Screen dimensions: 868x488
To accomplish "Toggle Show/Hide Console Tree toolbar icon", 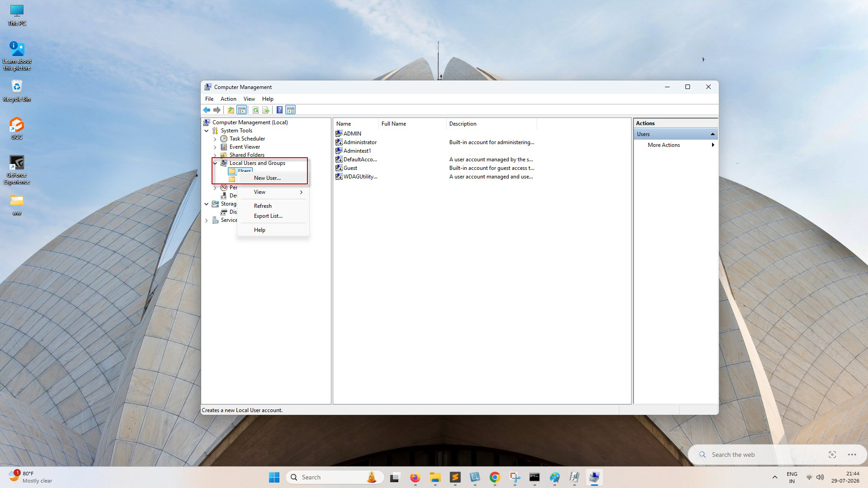I will (x=242, y=110).
